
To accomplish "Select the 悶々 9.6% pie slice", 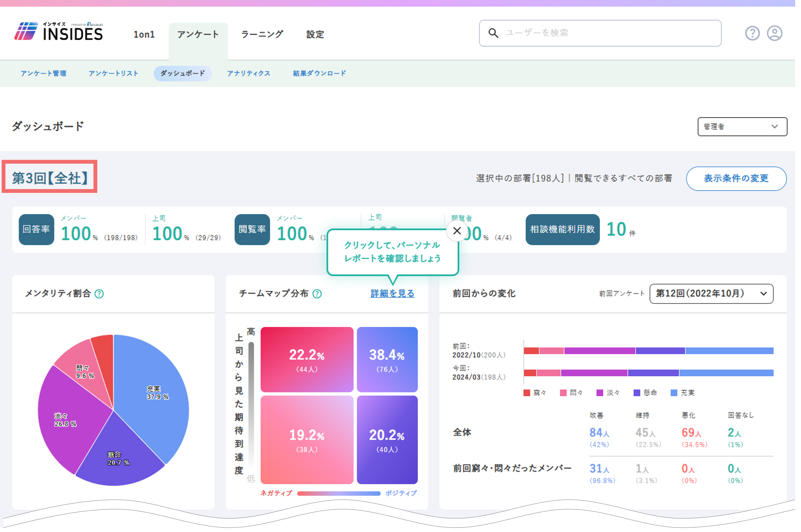I will tap(85, 372).
